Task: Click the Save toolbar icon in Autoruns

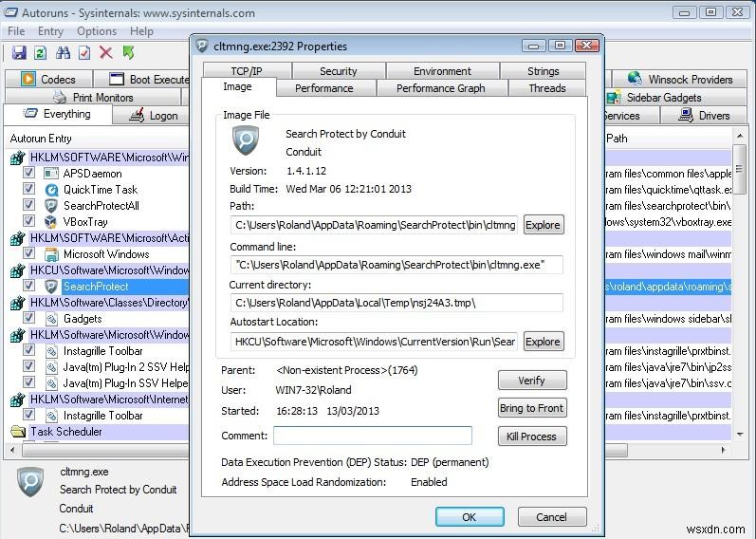Action: (19, 52)
